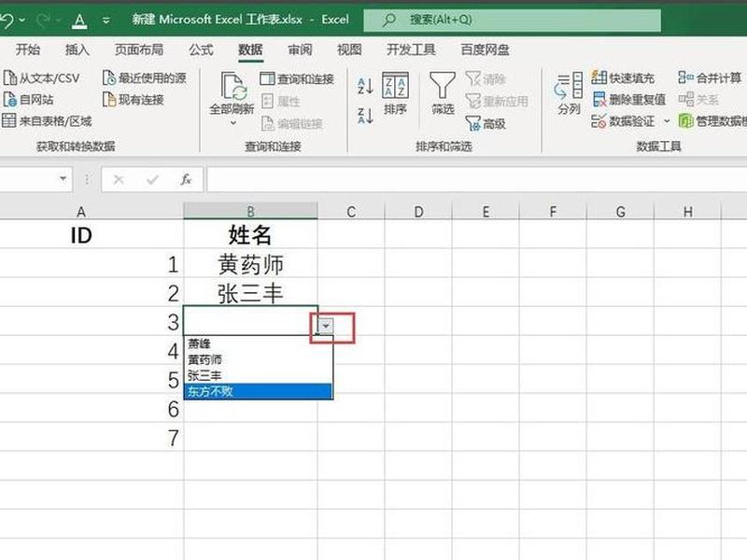The width and height of the screenshot is (747, 560).
Task: Click 编辑链接 button
Action: [x=292, y=124]
